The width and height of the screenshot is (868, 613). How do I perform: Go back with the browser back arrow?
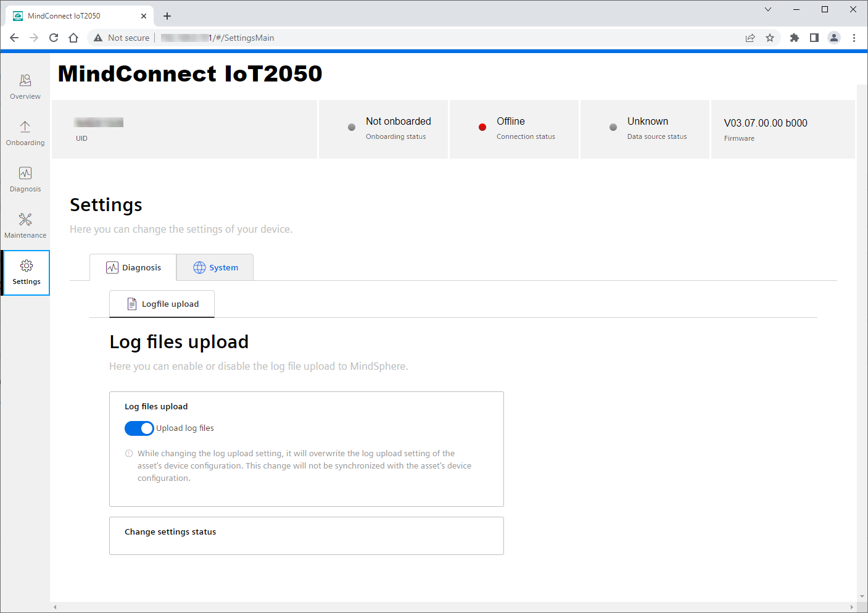click(14, 38)
